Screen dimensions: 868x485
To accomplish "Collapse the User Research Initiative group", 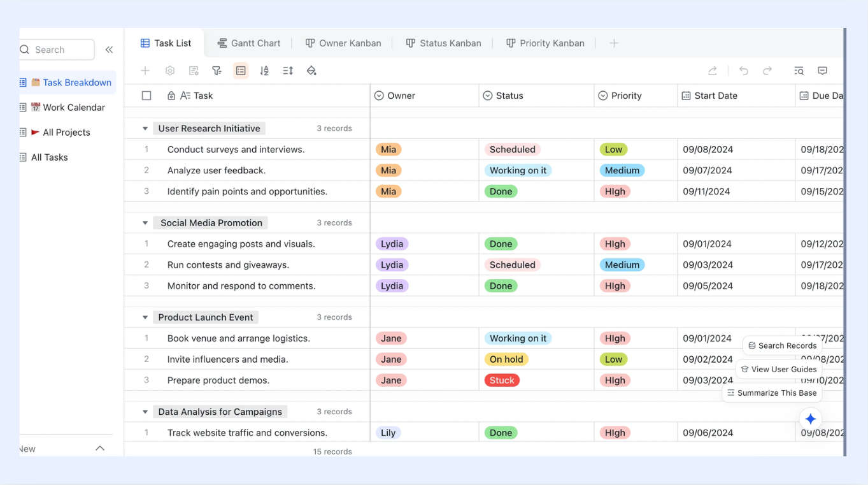I will click(x=145, y=129).
